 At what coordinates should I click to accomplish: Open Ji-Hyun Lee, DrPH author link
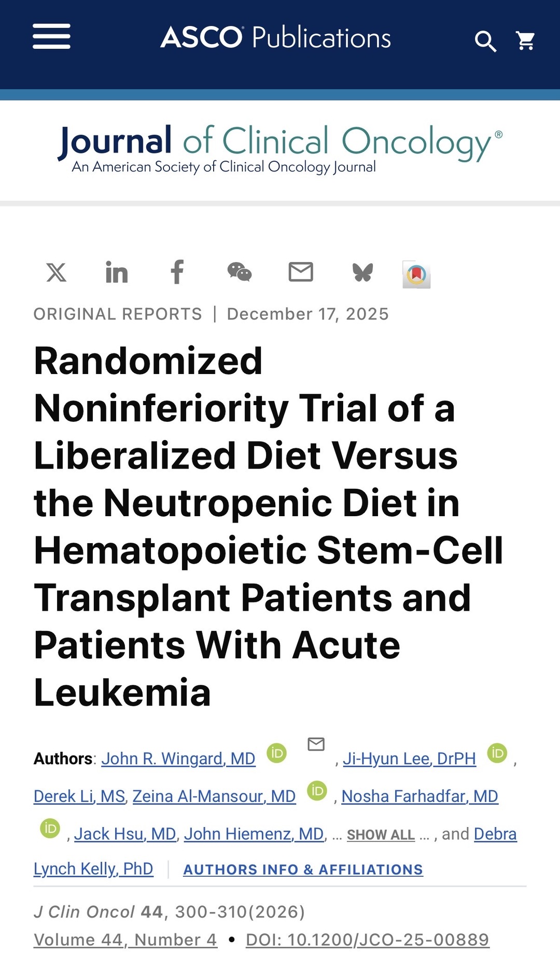click(x=409, y=759)
